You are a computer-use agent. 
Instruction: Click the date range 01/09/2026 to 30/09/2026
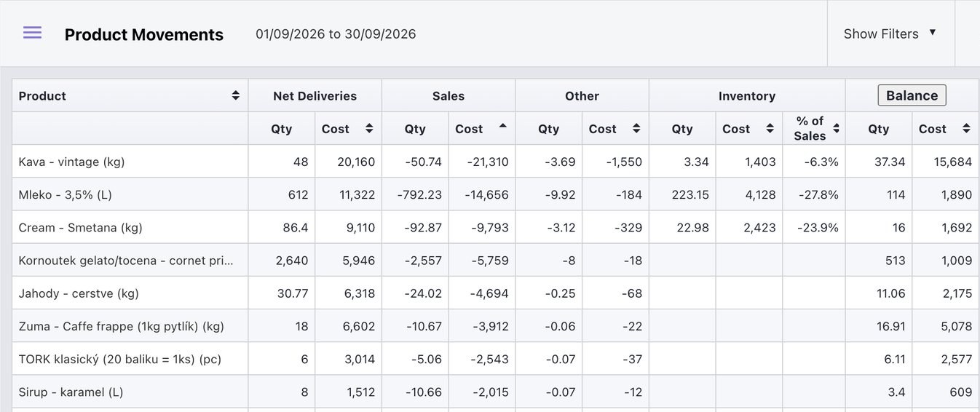336,33
